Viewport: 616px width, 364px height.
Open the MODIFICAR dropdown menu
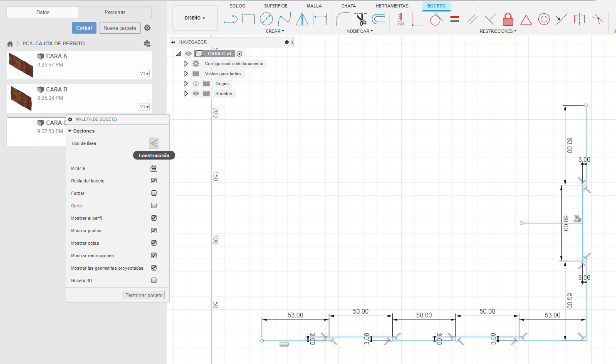360,31
